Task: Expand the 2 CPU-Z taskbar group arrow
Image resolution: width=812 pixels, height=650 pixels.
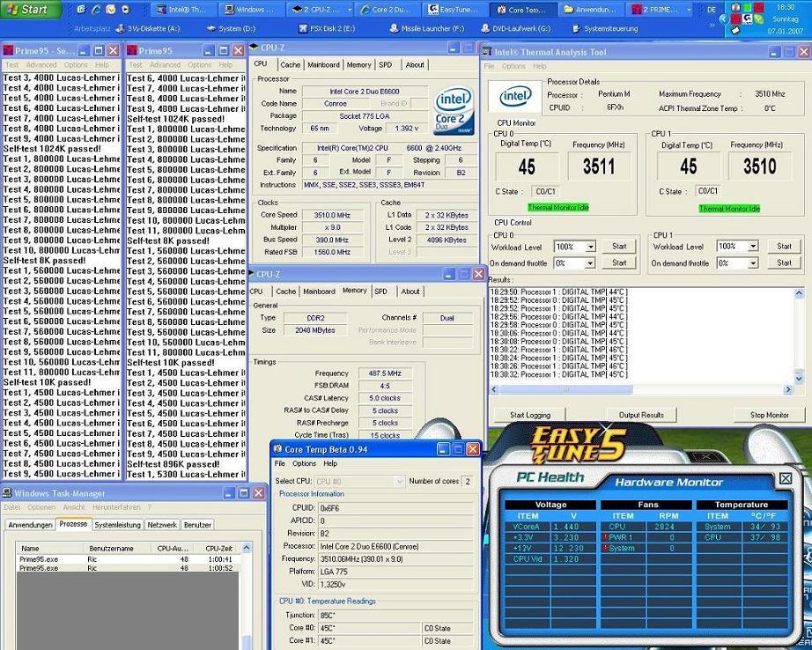Action: point(350,10)
